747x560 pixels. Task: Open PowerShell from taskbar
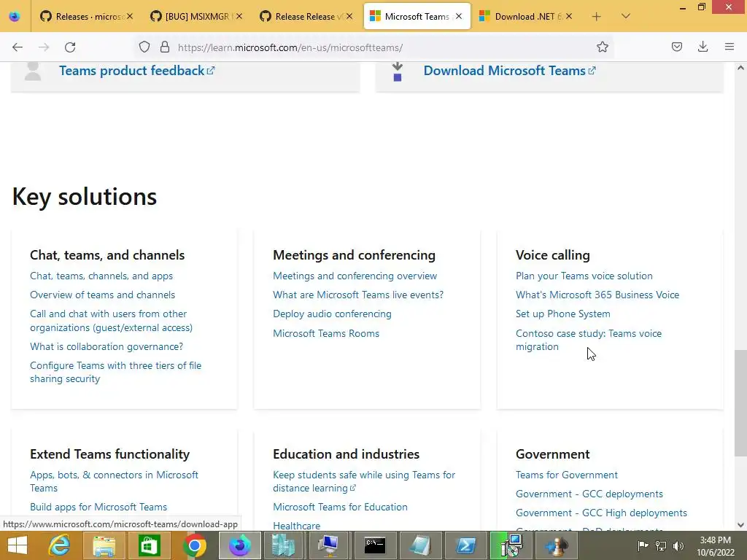pos(465,545)
